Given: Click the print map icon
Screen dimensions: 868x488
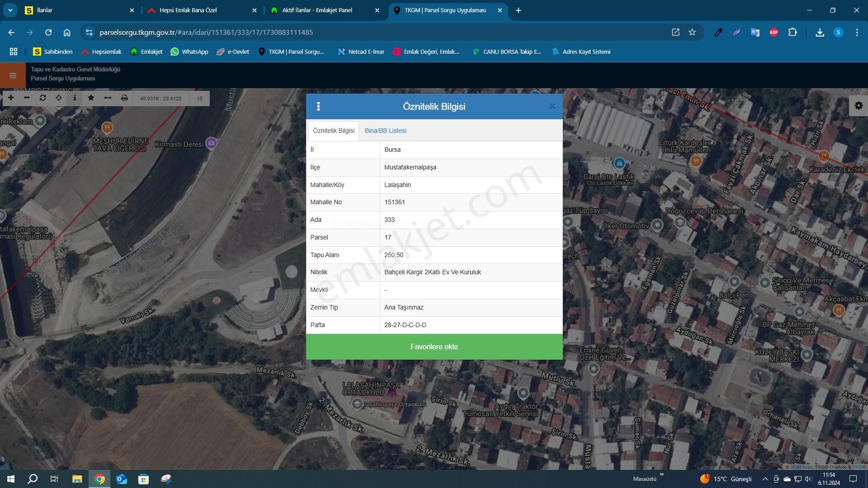Looking at the screenshot, I should click(124, 98).
